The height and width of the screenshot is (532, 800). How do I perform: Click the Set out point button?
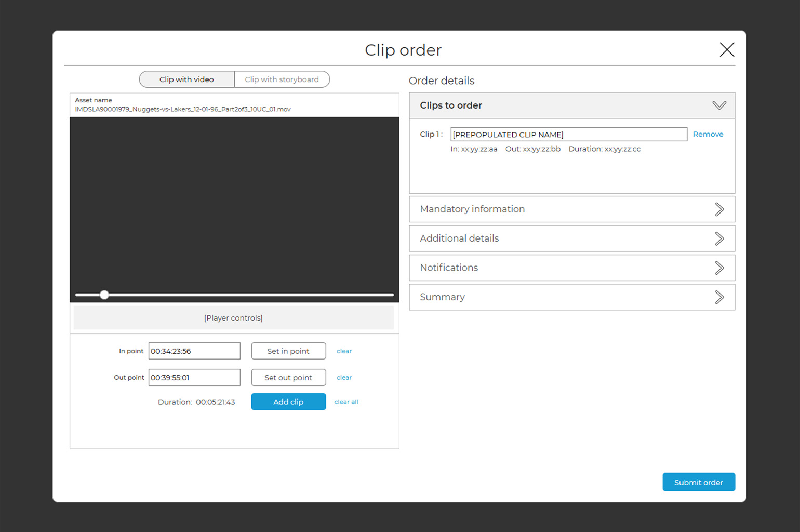[x=288, y=378]
